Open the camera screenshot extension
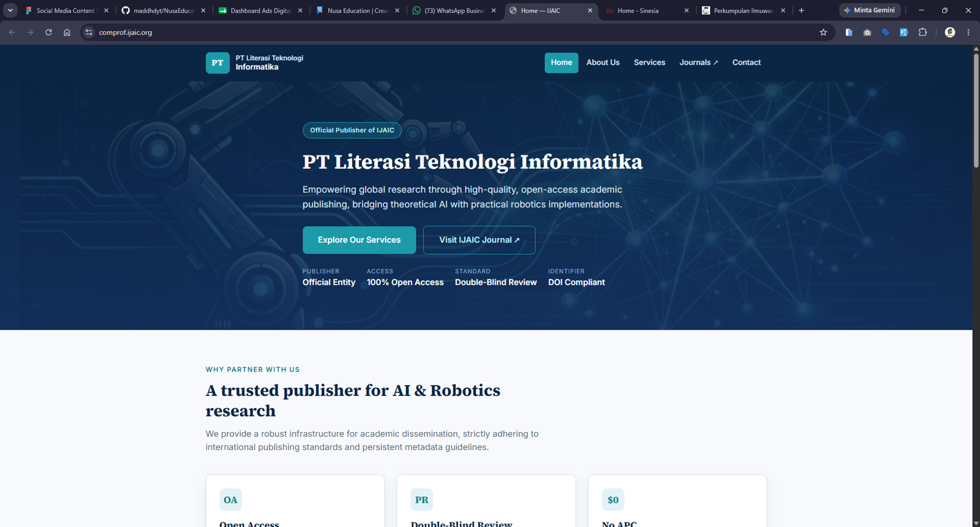The image size is (980, 527). point(867,32)
